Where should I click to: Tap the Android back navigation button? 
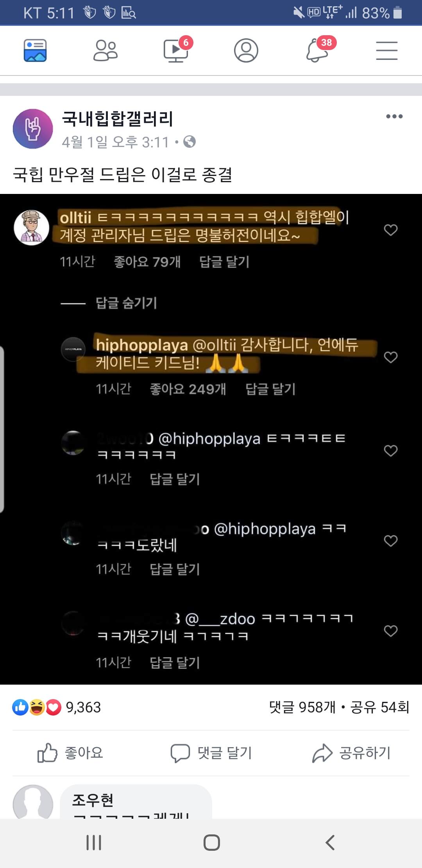pyautogui.click(x=330, y=842)
